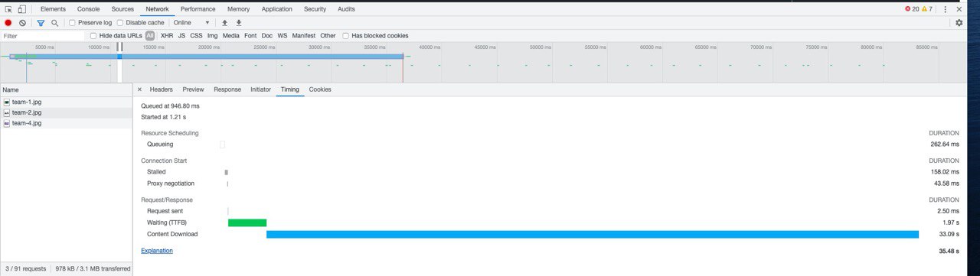
Task: Click the green Waiting (TTFB) bar
Action: (x=247, y=222)
